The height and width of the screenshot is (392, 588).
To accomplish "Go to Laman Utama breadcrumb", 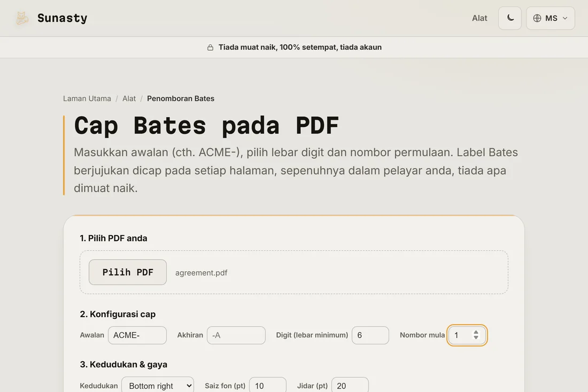I will (x=87, y=98).
